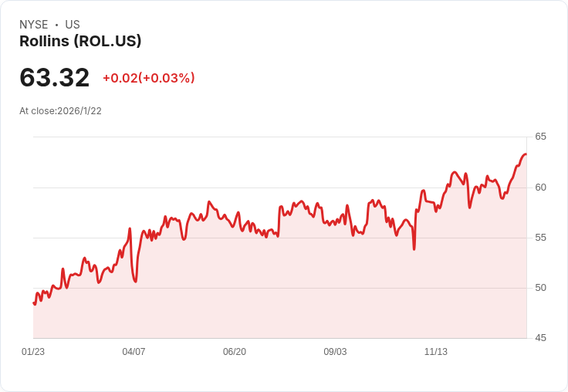Click the US market label in header
The image size is (568, 392).
73,25
